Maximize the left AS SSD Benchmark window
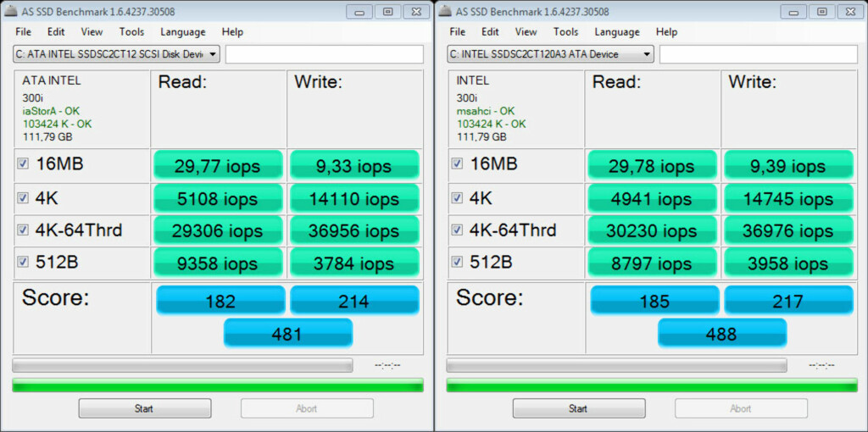Image resolution: width=868 pixels, height=432 pixels. pos(388,11)
